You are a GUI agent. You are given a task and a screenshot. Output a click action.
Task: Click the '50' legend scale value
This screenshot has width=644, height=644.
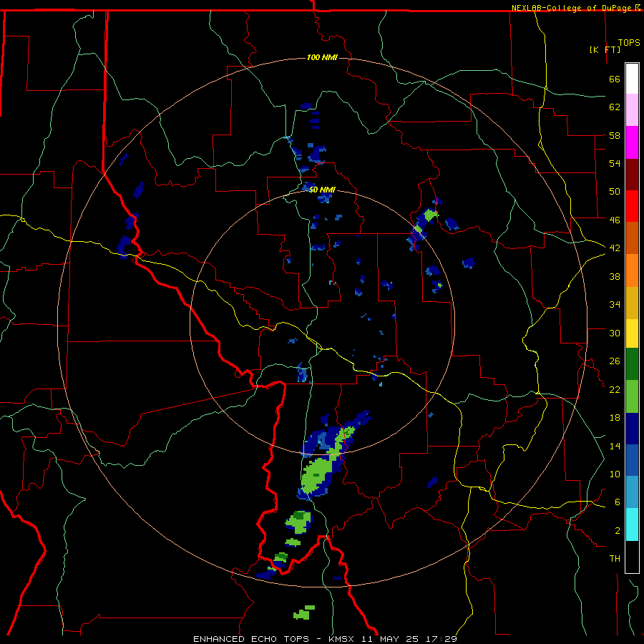pos(615,191)
